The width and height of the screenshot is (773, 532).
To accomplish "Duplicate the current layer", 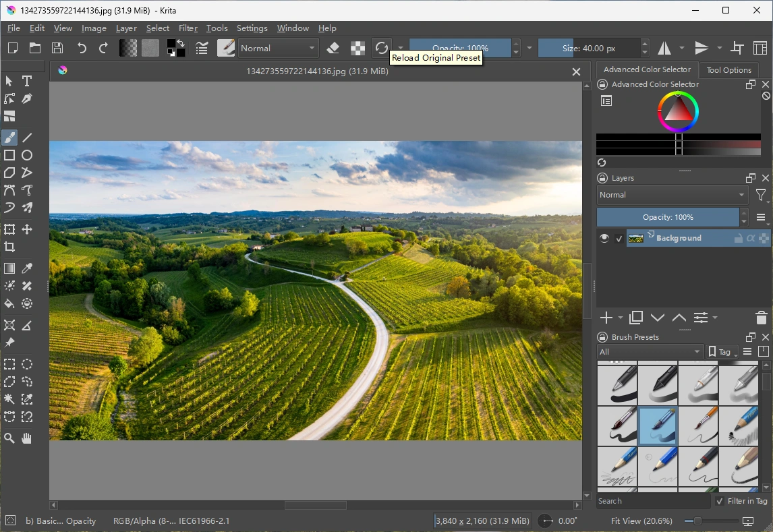I will [636, 318].
